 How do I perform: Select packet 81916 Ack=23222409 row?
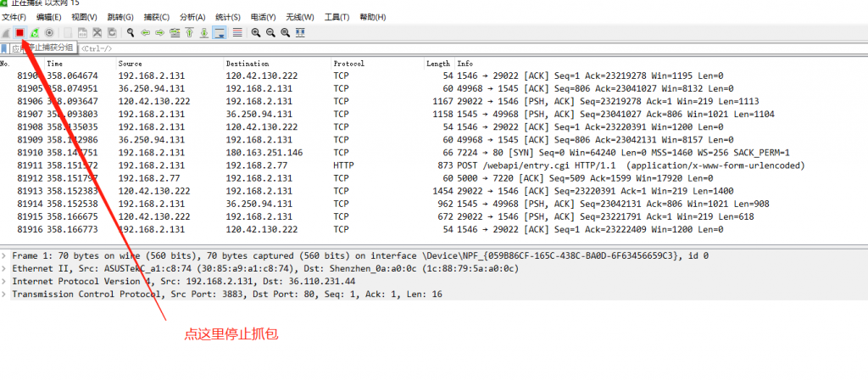tap(434, 229)
